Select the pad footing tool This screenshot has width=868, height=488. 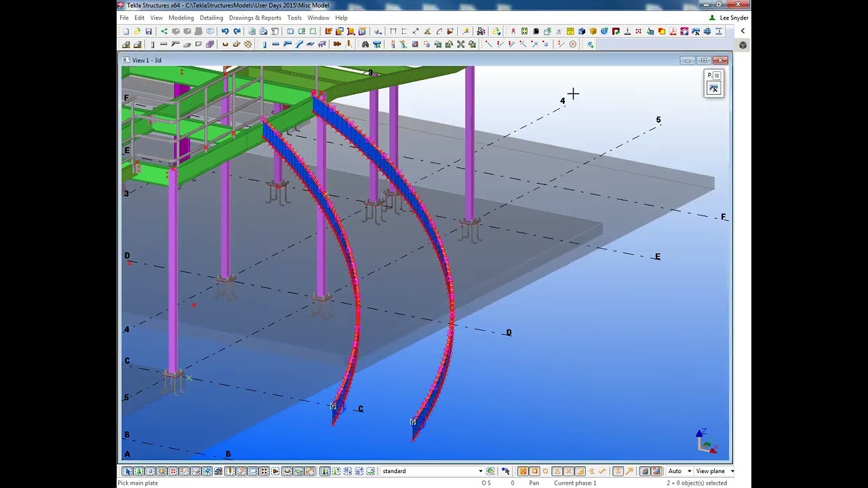tap(126, 44)
